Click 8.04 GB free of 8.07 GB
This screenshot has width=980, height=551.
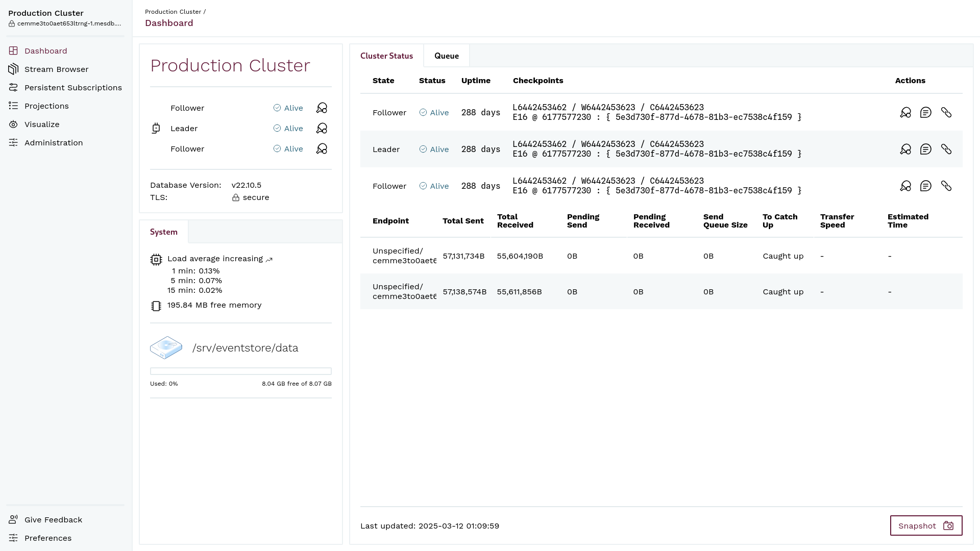tap(297, 384)
